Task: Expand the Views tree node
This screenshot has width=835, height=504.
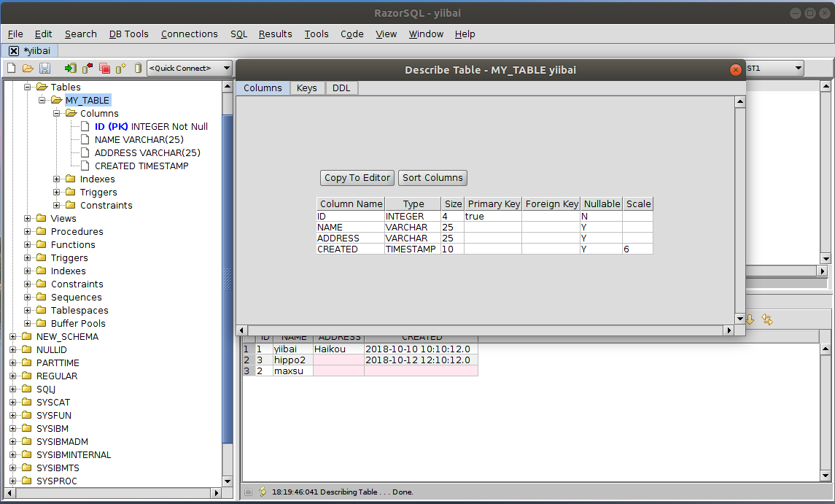Action: pos(27,218)
